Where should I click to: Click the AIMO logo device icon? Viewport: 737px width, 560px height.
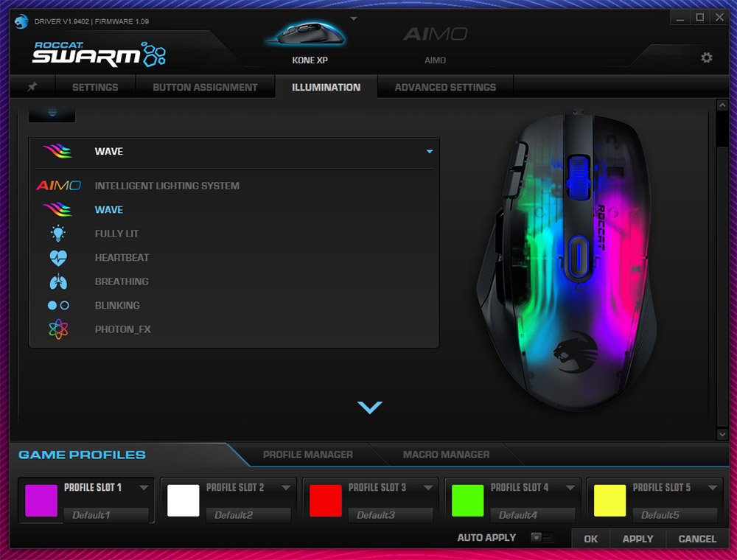click(436, 35)
